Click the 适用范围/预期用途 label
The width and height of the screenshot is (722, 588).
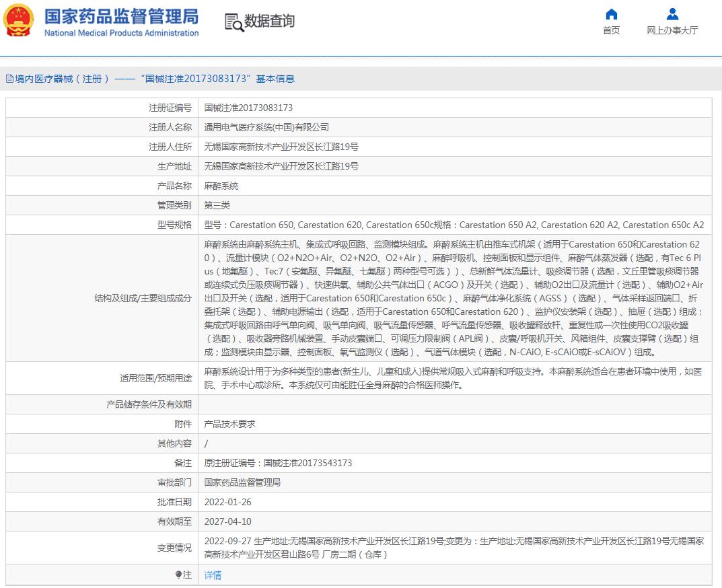(155, 378)
